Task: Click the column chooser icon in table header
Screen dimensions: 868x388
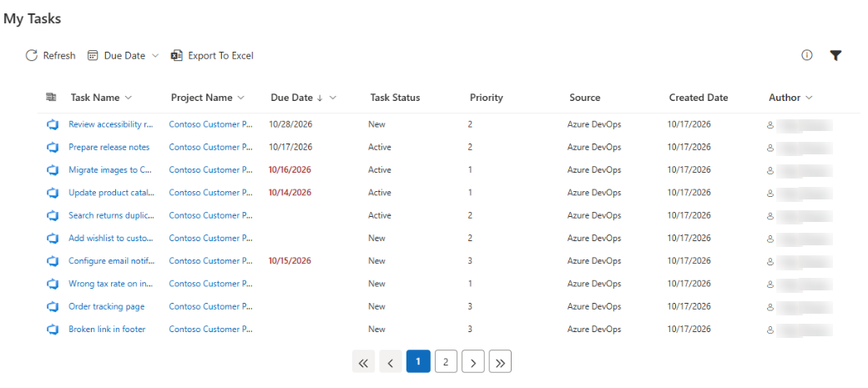Action: tap(51, 98)
